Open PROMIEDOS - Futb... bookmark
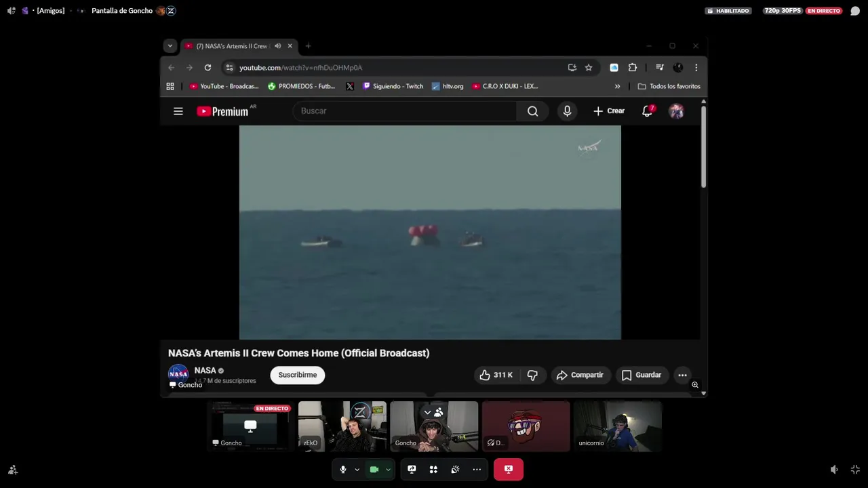This screenshot has width=868, height=488. coord(301,86)
